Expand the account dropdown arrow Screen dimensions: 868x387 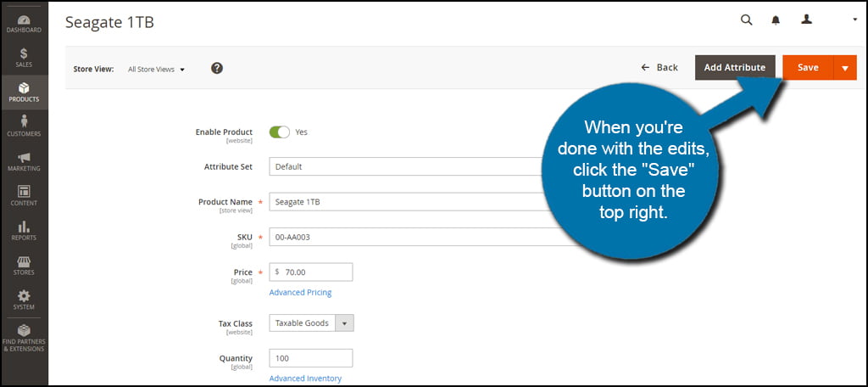(854, 20)
